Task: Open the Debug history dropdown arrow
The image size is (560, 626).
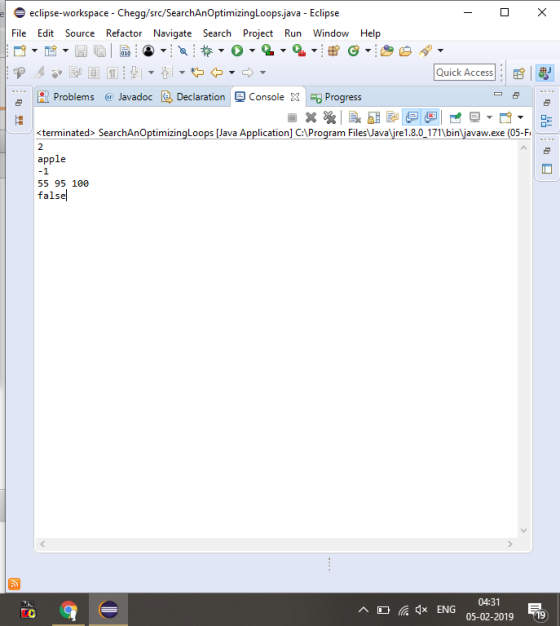Action: pyautogui.click(x=221, y=51)
